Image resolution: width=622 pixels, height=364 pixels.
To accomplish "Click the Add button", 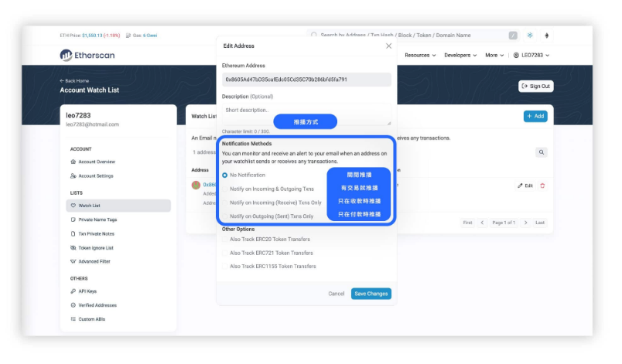I will [x=535, y=116].
